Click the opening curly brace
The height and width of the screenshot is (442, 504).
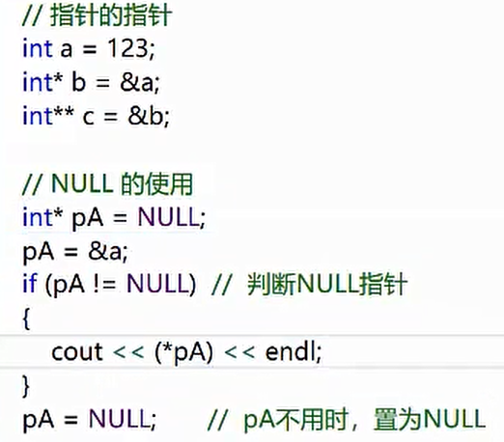(27, 318)
